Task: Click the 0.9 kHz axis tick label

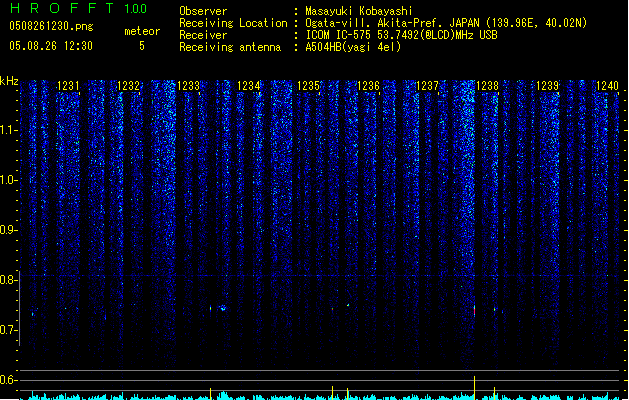Action: pyautogui.click(x=7, y=230)
